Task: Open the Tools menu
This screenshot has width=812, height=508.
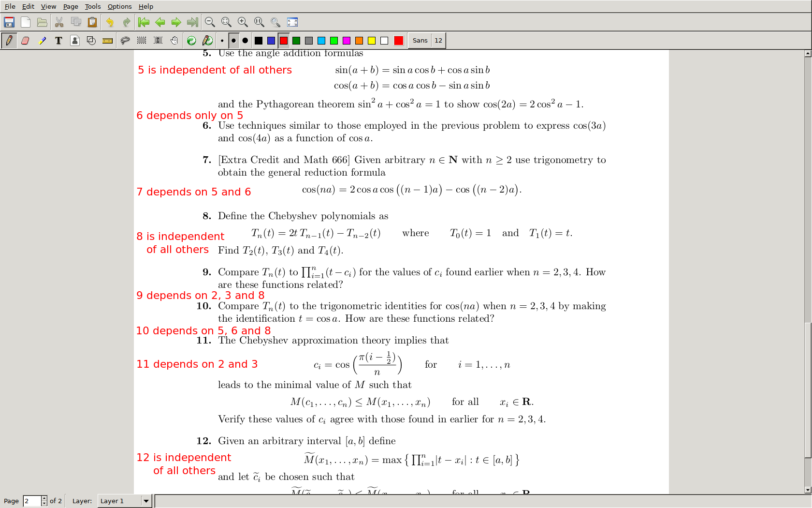Action: tap(92, 6)
